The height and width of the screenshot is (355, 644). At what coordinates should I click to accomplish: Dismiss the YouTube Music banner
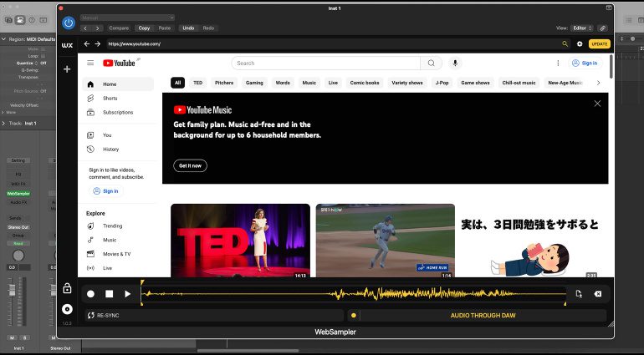(597, 104)
